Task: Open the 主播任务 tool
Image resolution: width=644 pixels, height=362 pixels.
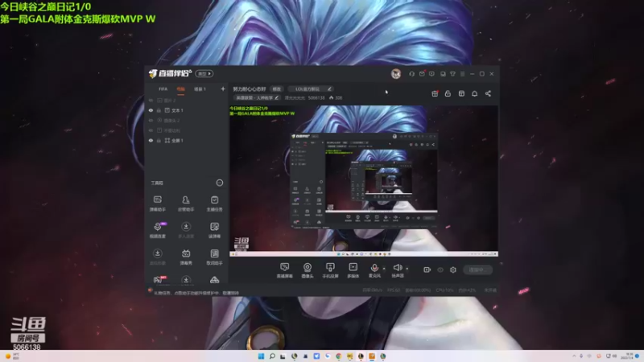Action: click(x=214, y=204)
